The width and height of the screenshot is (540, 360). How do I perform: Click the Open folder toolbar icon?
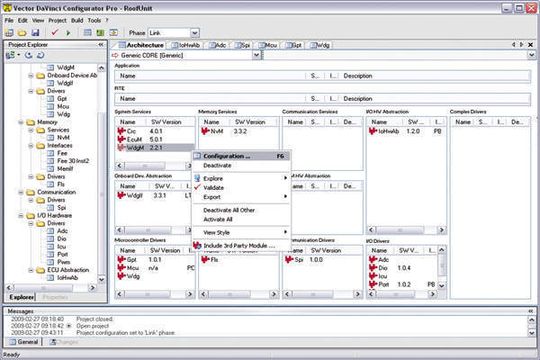click(x=22, y=33)
